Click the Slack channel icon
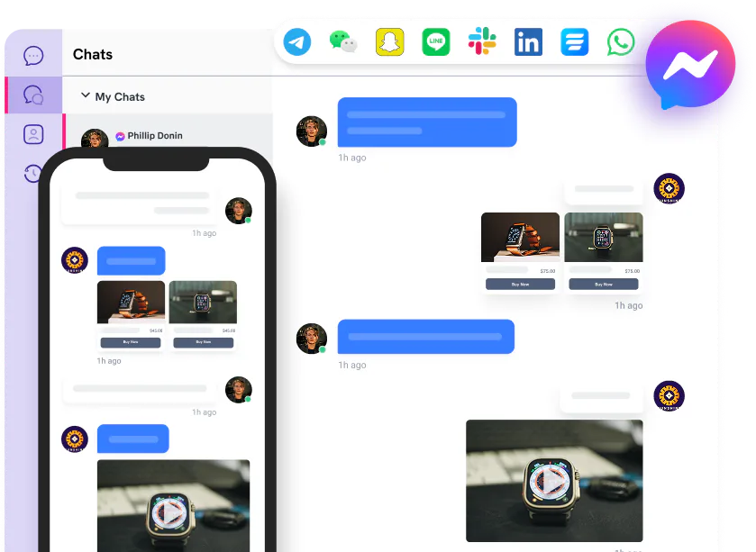The width and height of the screenshot is (756, 552). pos(482,41)
